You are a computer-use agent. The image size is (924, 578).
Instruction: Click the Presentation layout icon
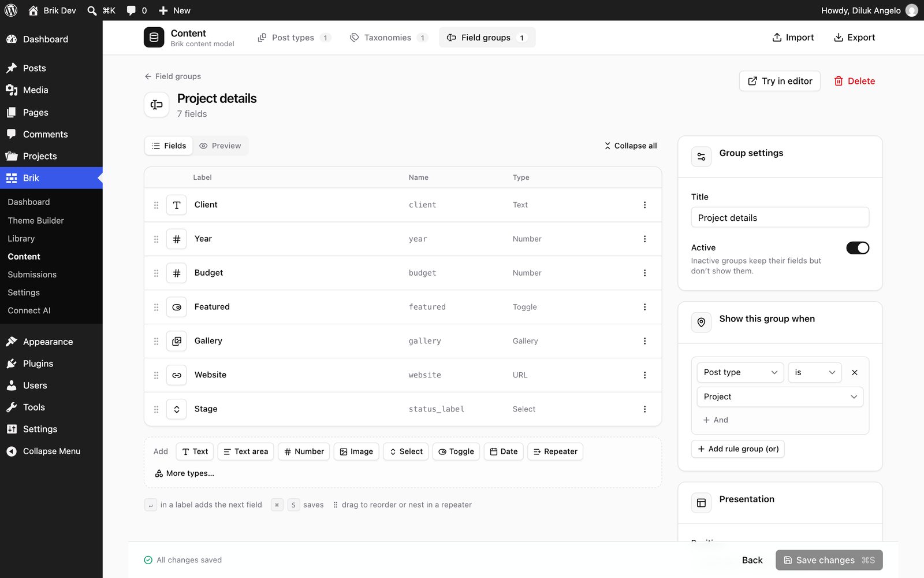point(701,503)
